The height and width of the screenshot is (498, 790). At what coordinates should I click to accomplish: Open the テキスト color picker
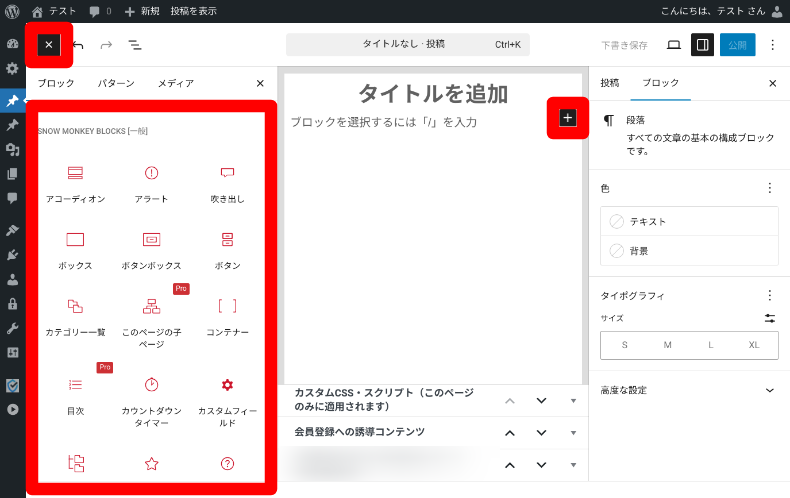click(689, 221)
